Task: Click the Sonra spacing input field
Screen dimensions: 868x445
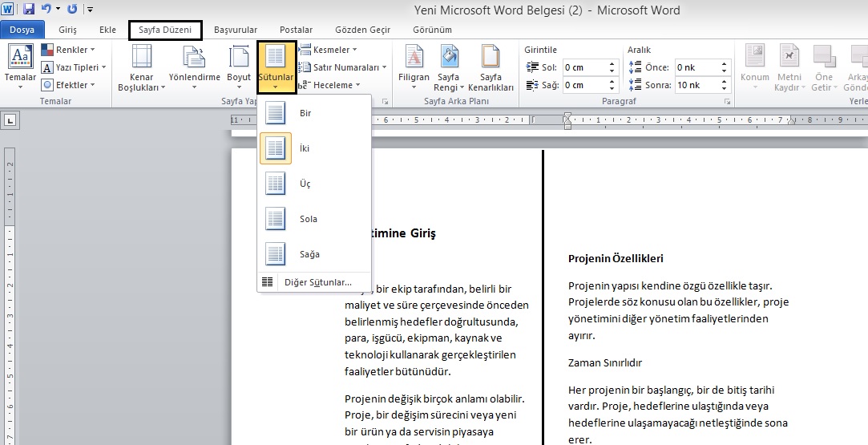Action: coord(697,85)
